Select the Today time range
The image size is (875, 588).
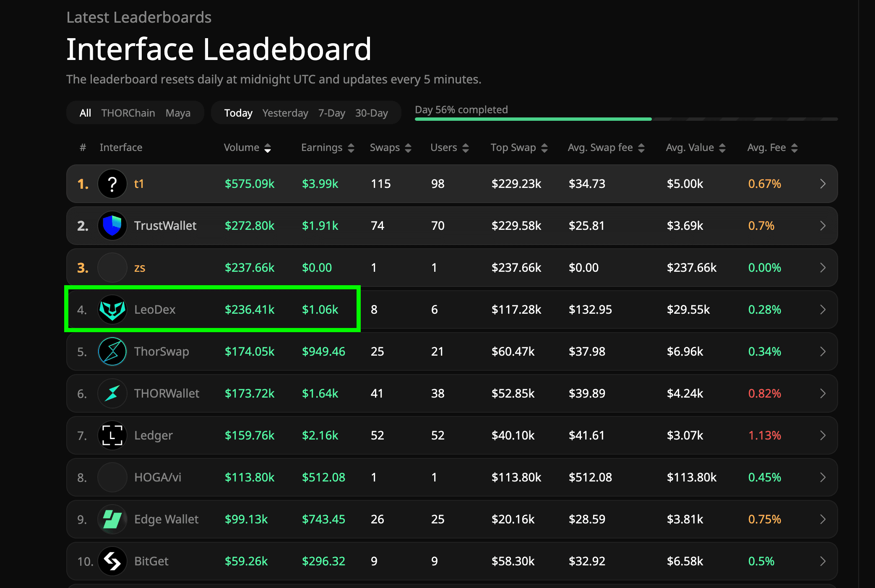[x=238, y=113]
